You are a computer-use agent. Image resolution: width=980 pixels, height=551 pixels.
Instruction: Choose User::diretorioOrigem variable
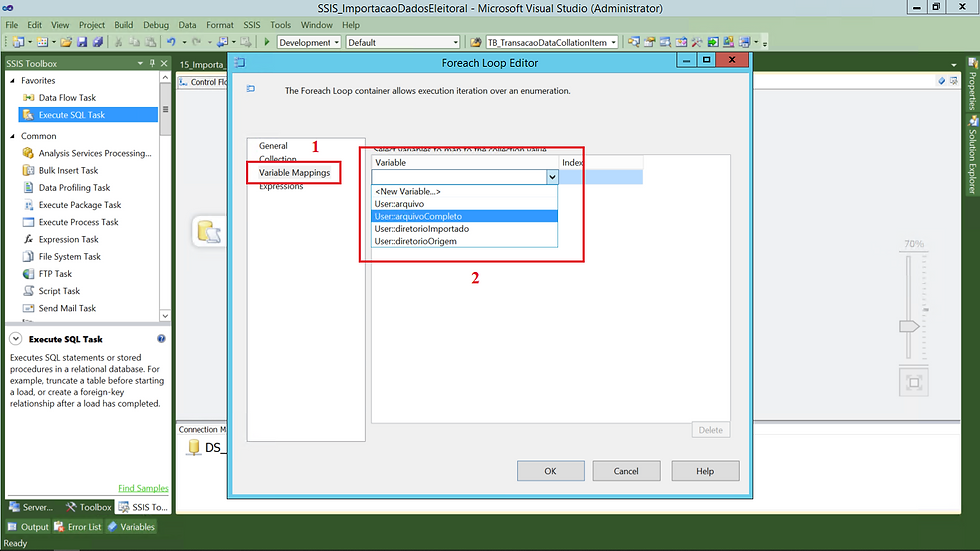[x=464, y=241]
